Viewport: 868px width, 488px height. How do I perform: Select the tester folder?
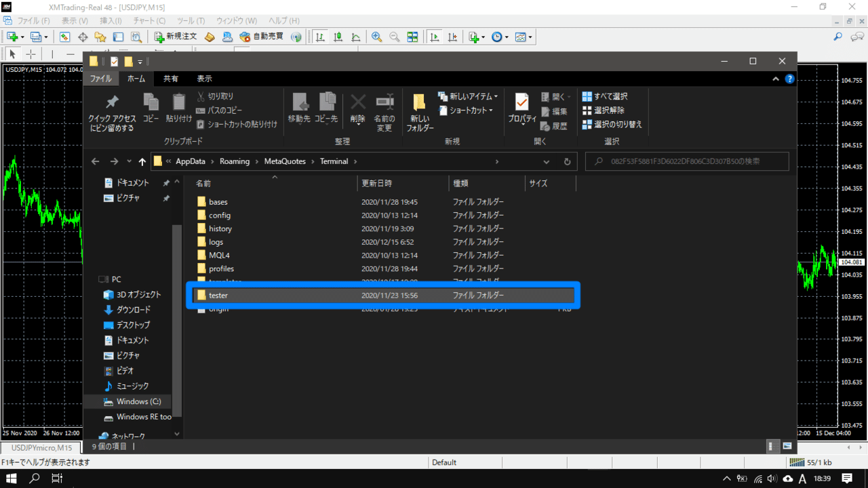(x=383, y=296)
